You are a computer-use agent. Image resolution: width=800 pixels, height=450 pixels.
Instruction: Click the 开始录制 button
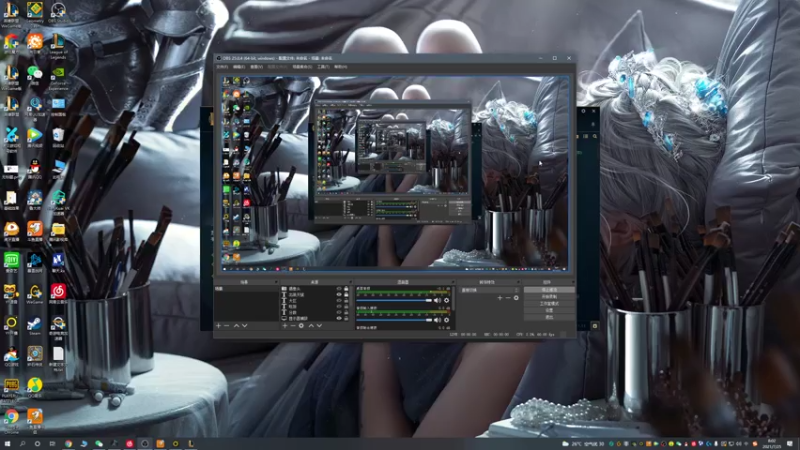549,296
